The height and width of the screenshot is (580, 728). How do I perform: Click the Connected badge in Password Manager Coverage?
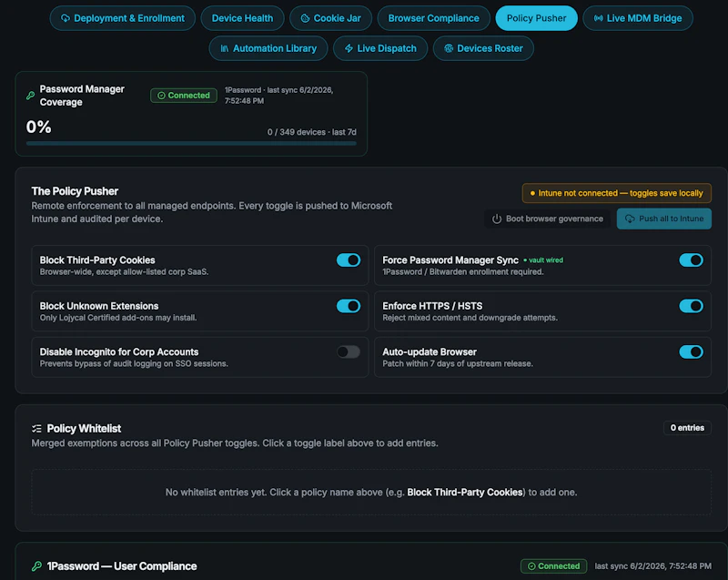tap(184, 96)
